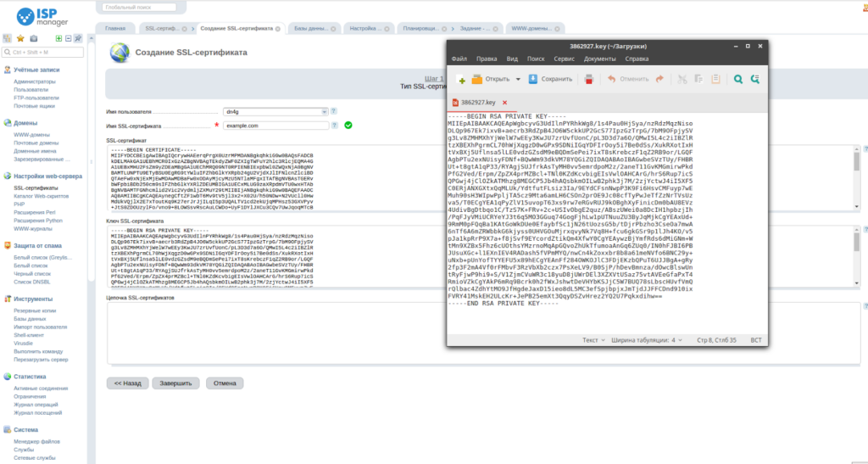Open the Имя пользователя dropdown
The width and height of the screenshot is (868, 464).
275,111
